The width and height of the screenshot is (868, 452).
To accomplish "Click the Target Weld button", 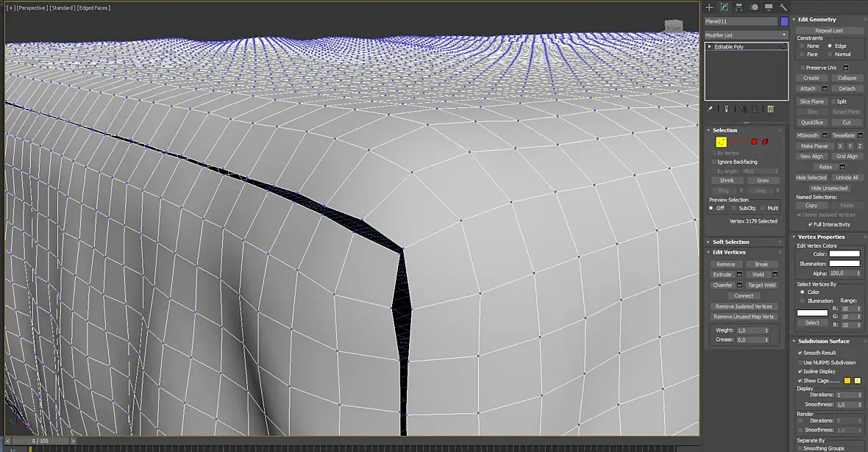I will pyautogui.click(x=762, y=285).
